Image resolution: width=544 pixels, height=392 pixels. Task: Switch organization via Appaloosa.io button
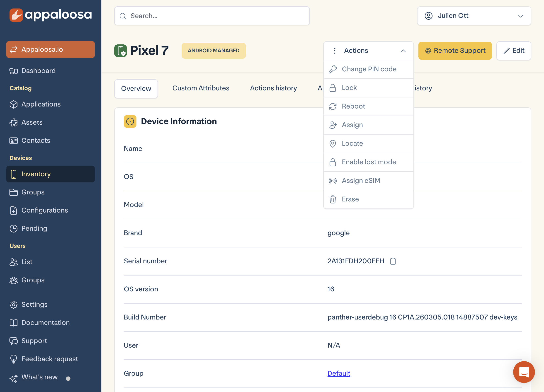[50, 49]
